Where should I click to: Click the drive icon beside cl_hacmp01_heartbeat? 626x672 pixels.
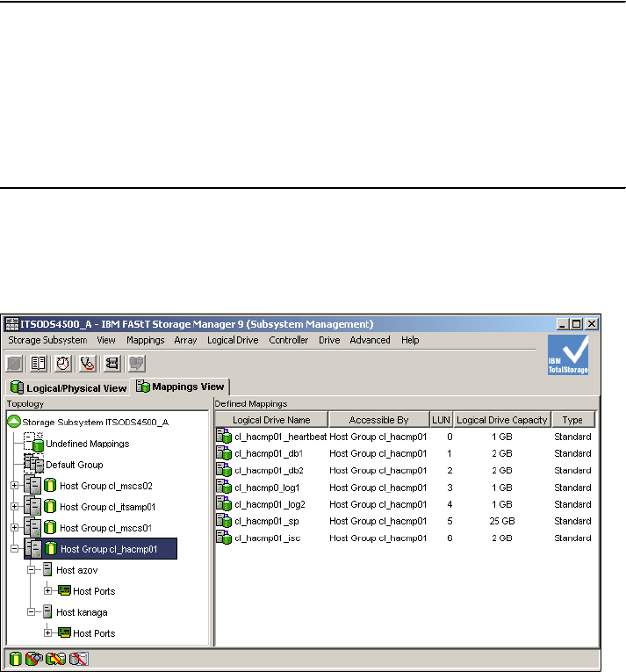click(224, 436)
